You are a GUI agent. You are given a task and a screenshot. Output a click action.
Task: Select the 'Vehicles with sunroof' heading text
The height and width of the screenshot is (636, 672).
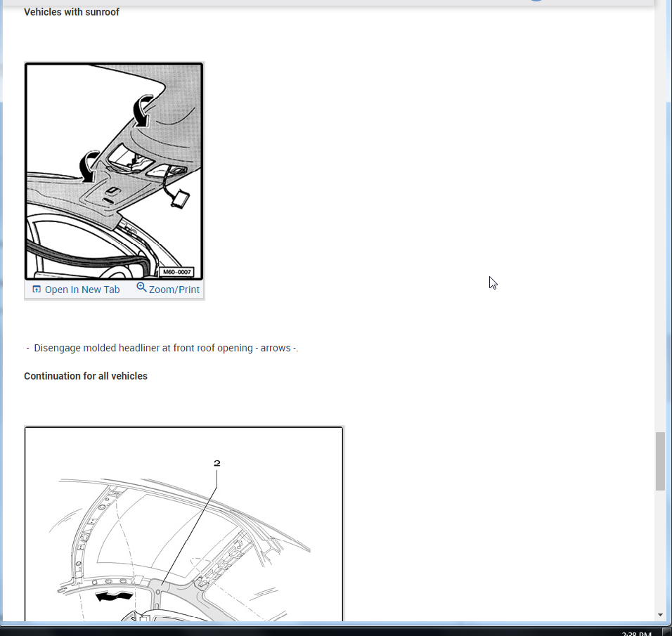[72, 12]
